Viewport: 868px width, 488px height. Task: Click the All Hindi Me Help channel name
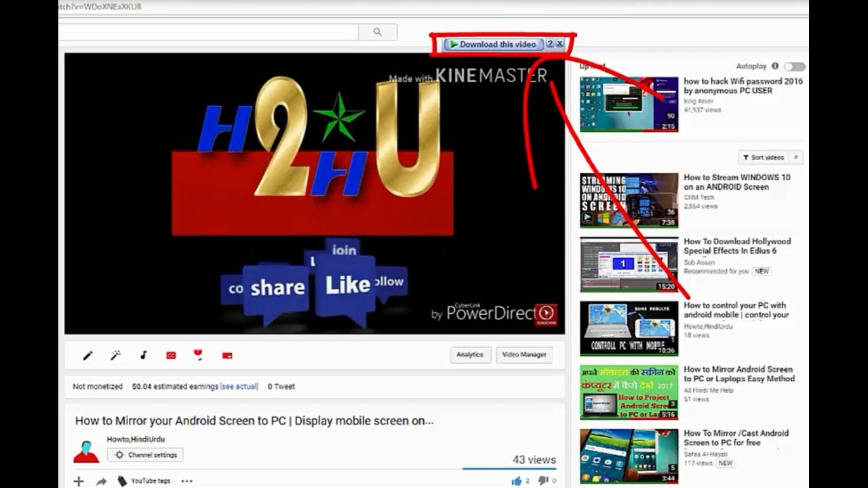pos(708,390)
